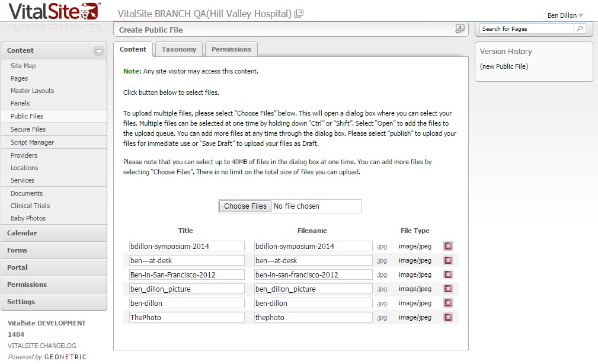The width and height of the screenshot is (598, 364).
Task: Edit title field ThePhoto
Action: point(187,317)
